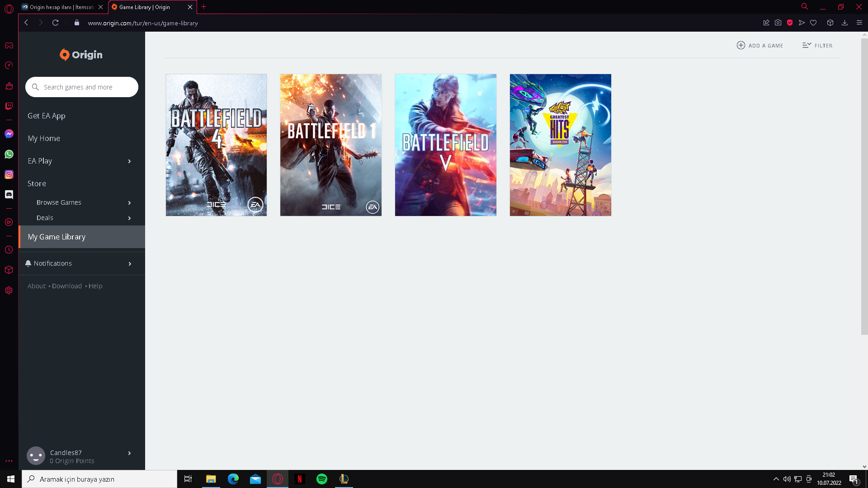Viewport: 868px width, 488px height.
Task: Open the Opera main menu logo
Action: point(9,8)
